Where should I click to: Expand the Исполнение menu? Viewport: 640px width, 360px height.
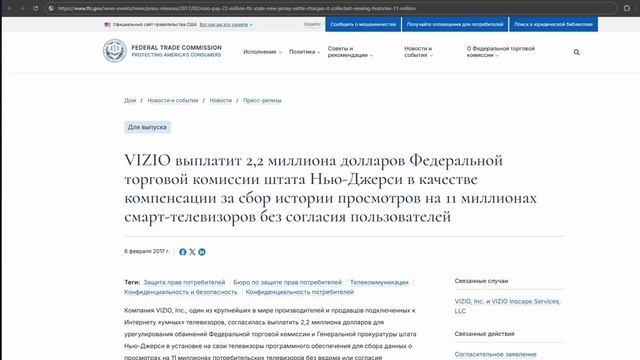(262, 52)
